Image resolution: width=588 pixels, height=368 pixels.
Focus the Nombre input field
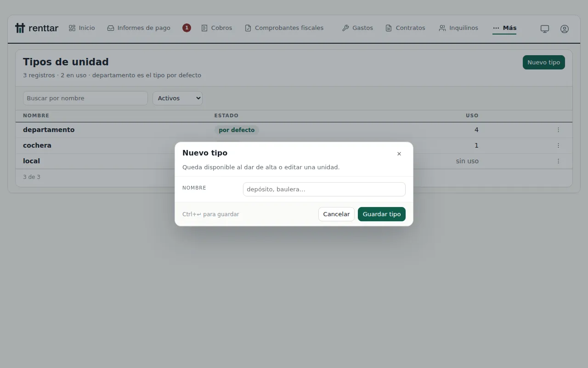click(x=324, y=189)
